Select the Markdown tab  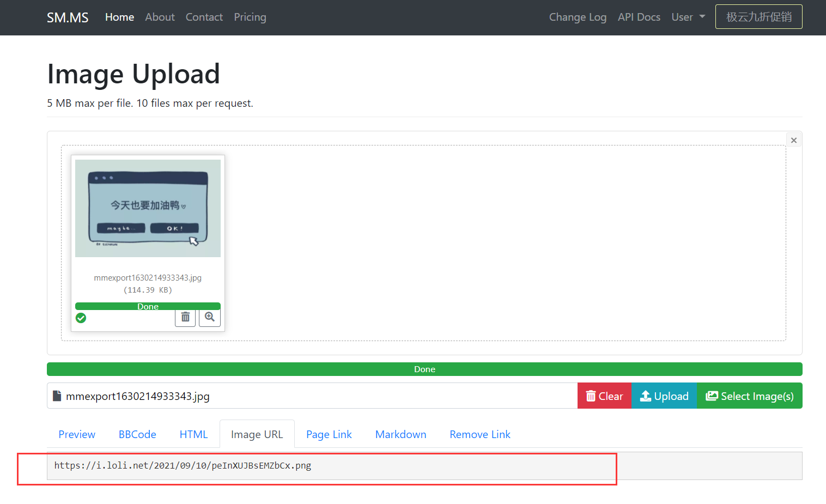400,434
